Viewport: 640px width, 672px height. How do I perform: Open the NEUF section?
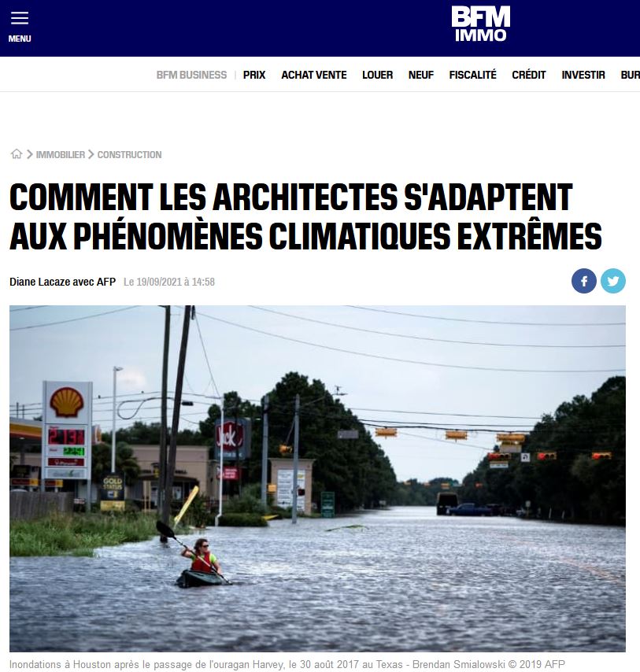click(x=421, y=75)
